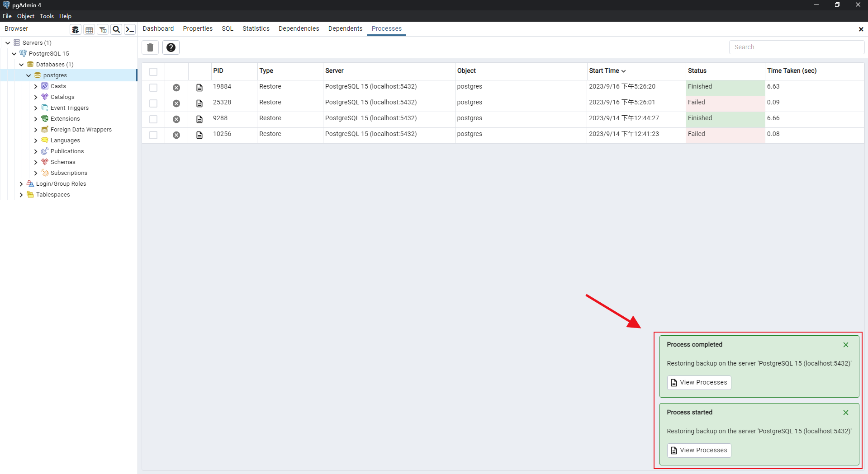Screen dimensions: 868x474
Task: View log details for process 25328
Action: [199, 103]
